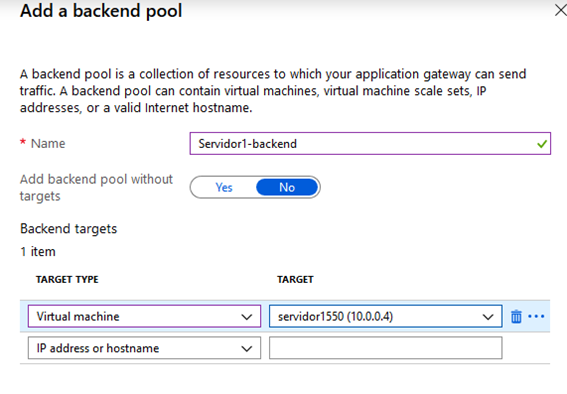Image resolution: width=567 pixels, height=394 pixels.
Task: Click the Add backend pool without targets label
Action: [x=96, y=188]
